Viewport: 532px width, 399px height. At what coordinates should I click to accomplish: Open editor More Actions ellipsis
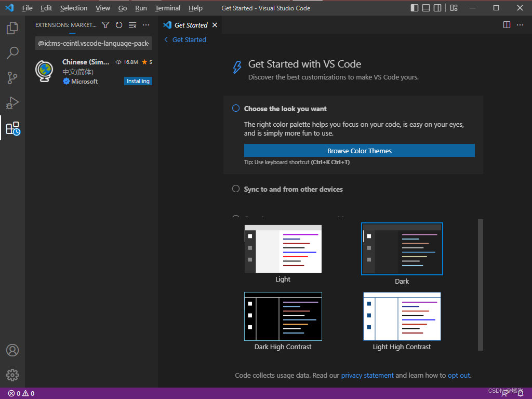click(520, 25)
